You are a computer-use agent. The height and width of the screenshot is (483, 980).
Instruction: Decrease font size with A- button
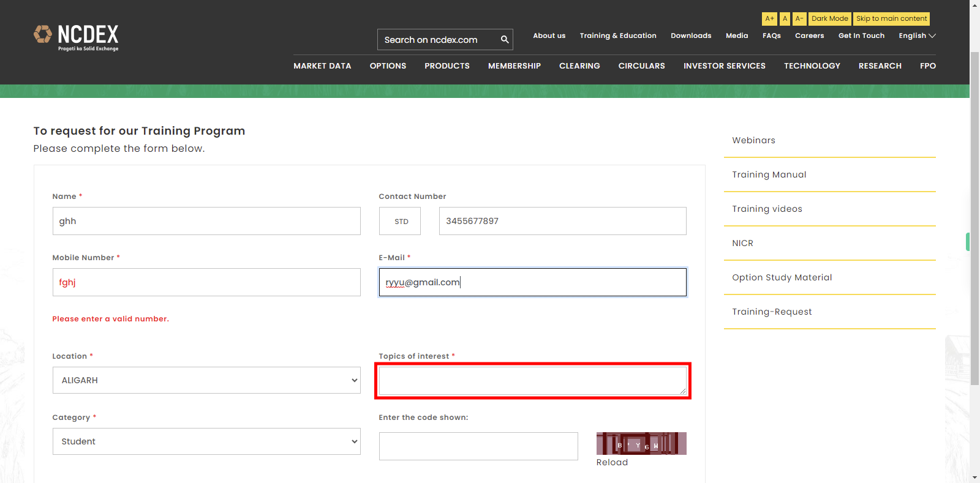[x=799, y=19]
